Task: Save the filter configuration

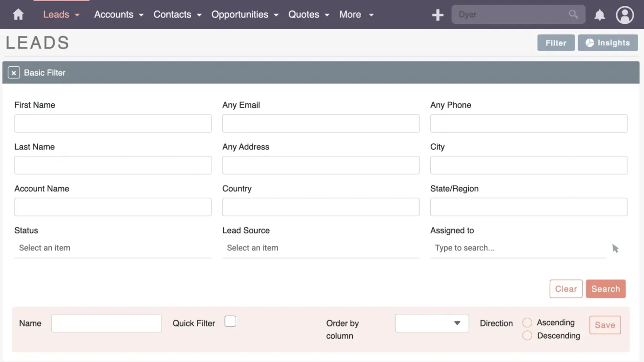Action: [605, 325]
